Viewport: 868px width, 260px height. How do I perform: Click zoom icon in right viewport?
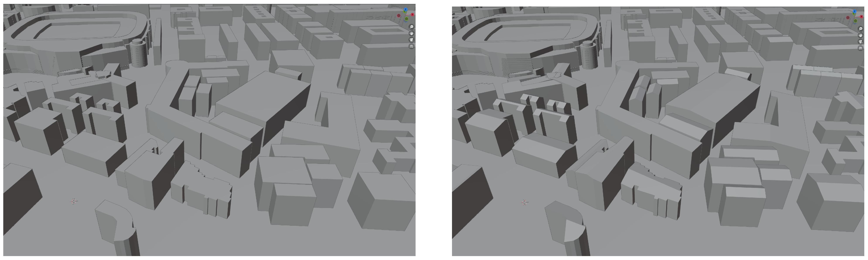coord(861,29)
